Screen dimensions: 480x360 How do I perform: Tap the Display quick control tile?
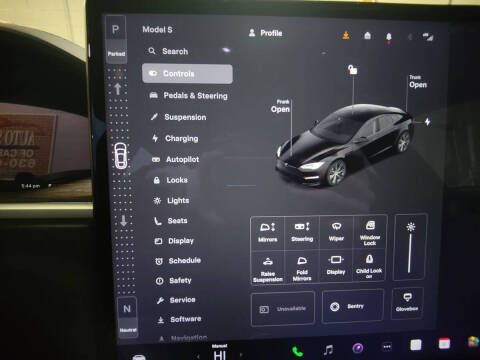tap(336, 266)
